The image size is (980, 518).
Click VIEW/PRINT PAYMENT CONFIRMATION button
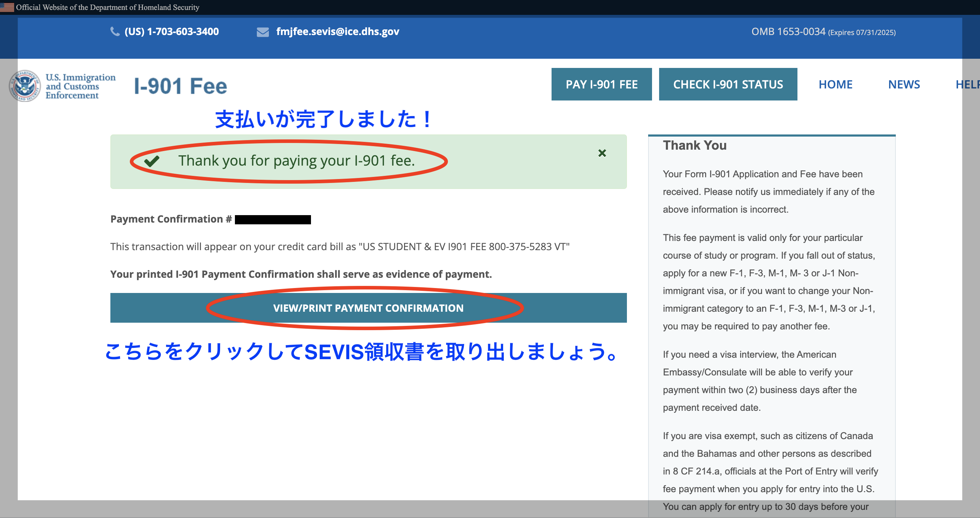tap(368, 308)
